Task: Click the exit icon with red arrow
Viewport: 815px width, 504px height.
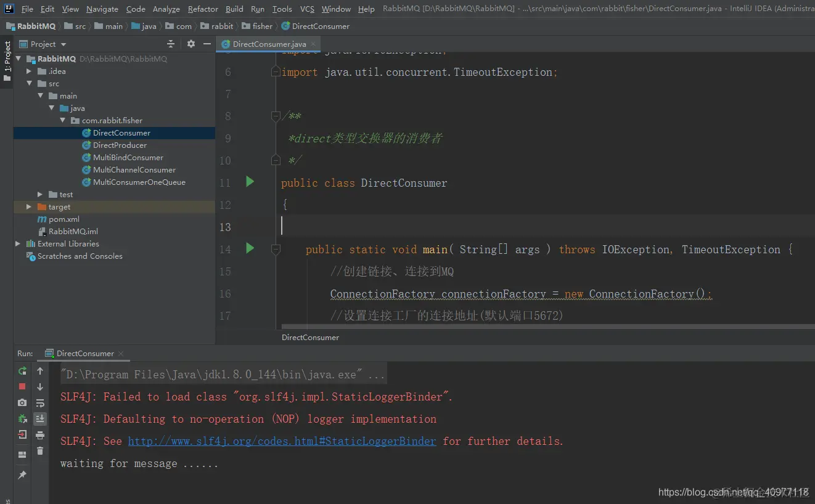Action: point(22,434)
